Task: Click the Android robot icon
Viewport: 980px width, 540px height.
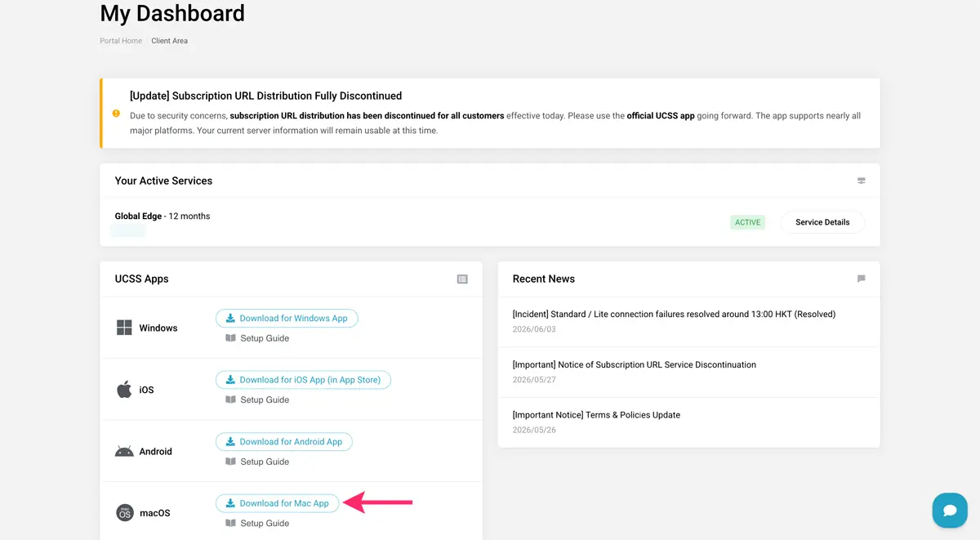Action: tap(124, 451)
